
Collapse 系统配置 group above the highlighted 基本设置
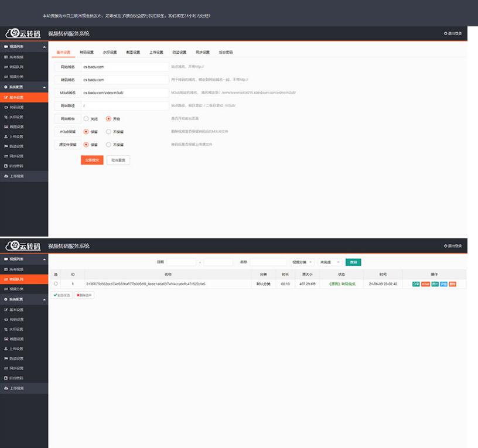click(x=44, y=87)
